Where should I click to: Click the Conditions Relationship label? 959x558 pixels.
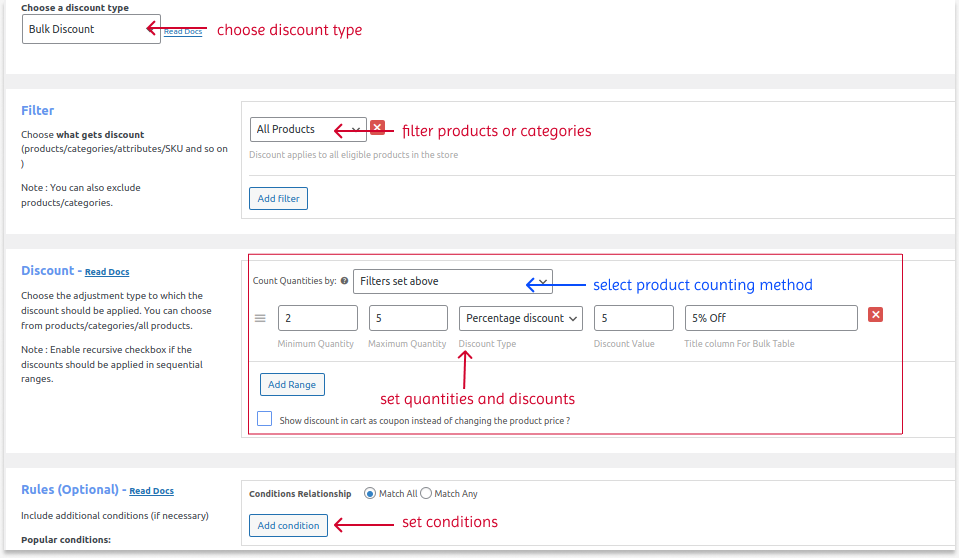coord(300,494)
